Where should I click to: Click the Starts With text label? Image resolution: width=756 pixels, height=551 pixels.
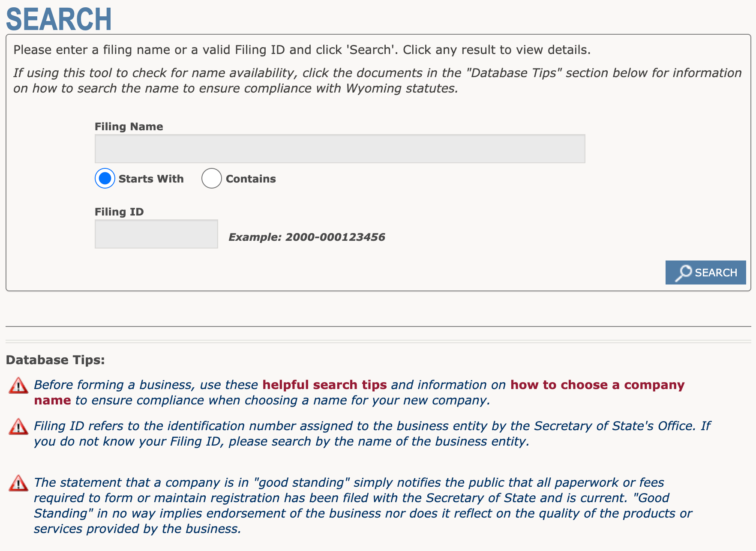[x=151, y=179]
